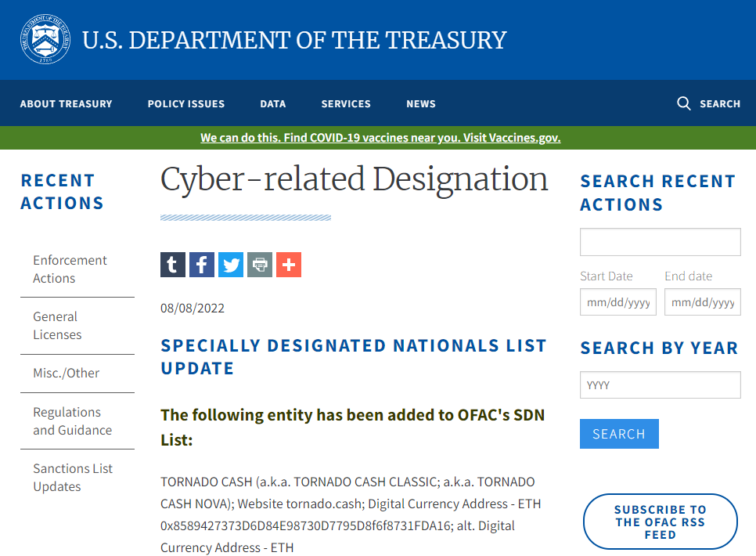Open General Licenses sidebar link

(57, 326)
